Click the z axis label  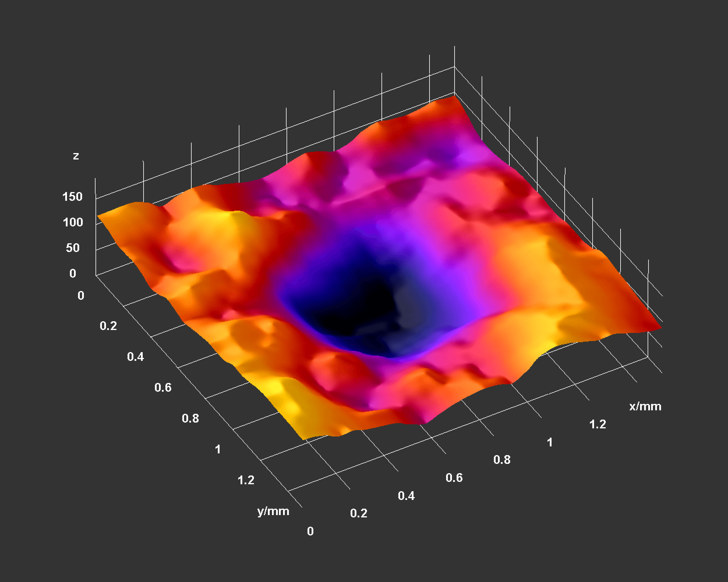76,156
